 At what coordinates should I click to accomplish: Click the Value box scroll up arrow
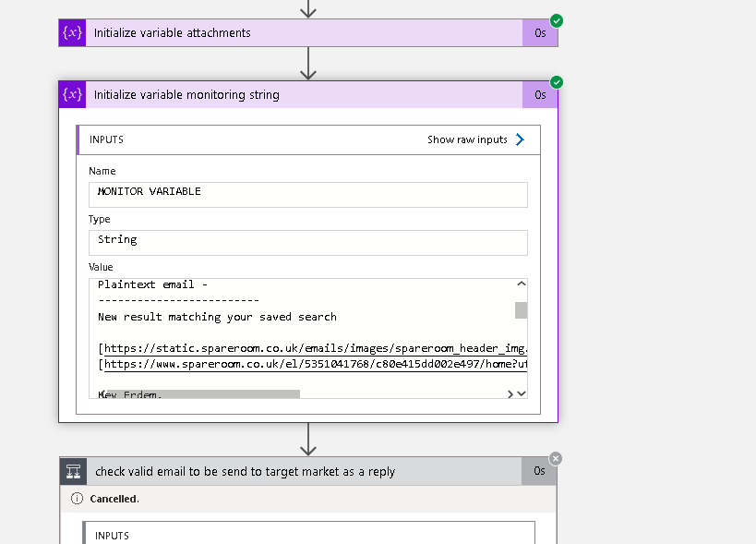tap(522, 284)
